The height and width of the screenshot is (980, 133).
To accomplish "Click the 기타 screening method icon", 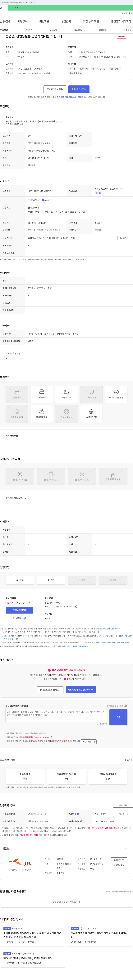I will 113,580.
